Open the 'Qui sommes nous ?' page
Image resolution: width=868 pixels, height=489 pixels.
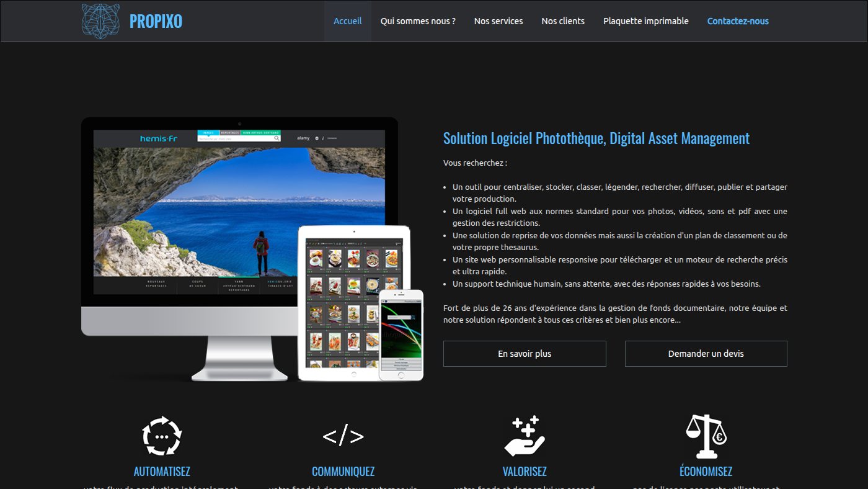tap(418, 21)
